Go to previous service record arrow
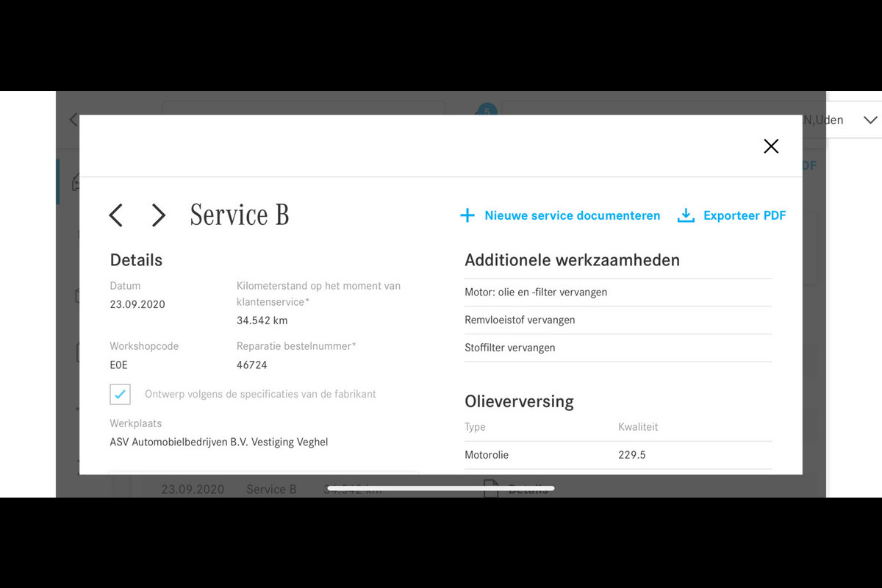 click(x=115, y=215)
